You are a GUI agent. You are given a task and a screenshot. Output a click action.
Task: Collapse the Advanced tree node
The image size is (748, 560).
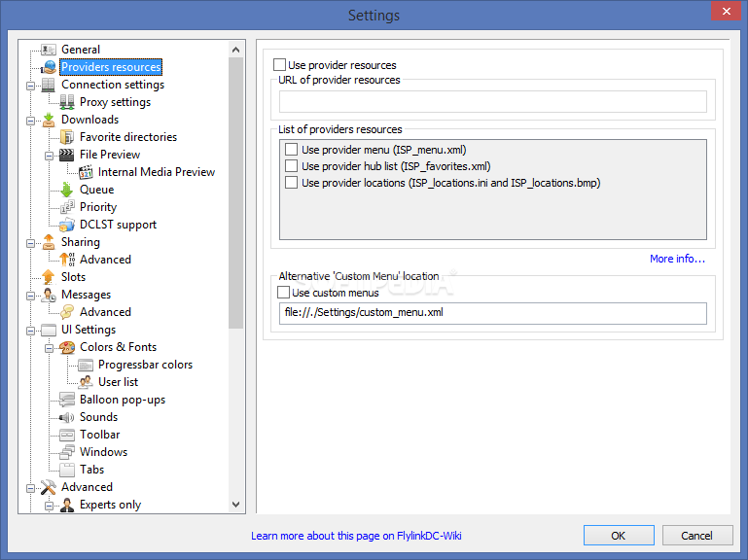point(30,488)
